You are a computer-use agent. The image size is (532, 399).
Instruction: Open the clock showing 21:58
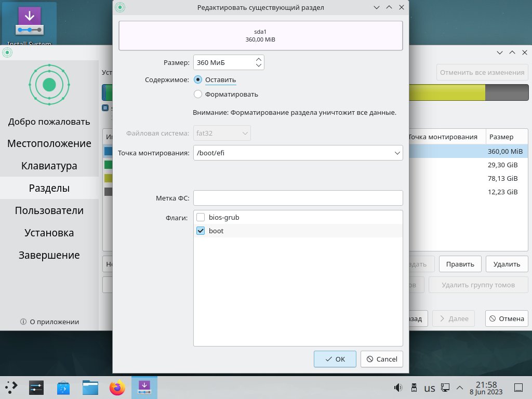[x=486, y=388]
